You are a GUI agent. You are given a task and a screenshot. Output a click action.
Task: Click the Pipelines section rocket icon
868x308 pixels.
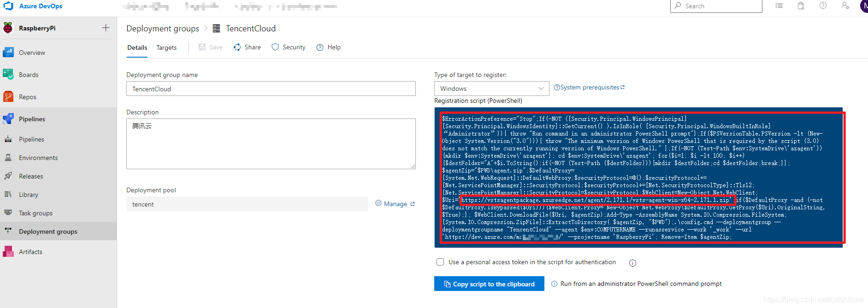click(8, 118)
